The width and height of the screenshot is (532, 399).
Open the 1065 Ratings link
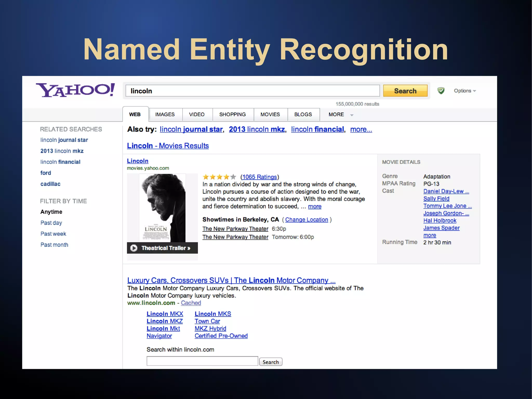[260, 177]
